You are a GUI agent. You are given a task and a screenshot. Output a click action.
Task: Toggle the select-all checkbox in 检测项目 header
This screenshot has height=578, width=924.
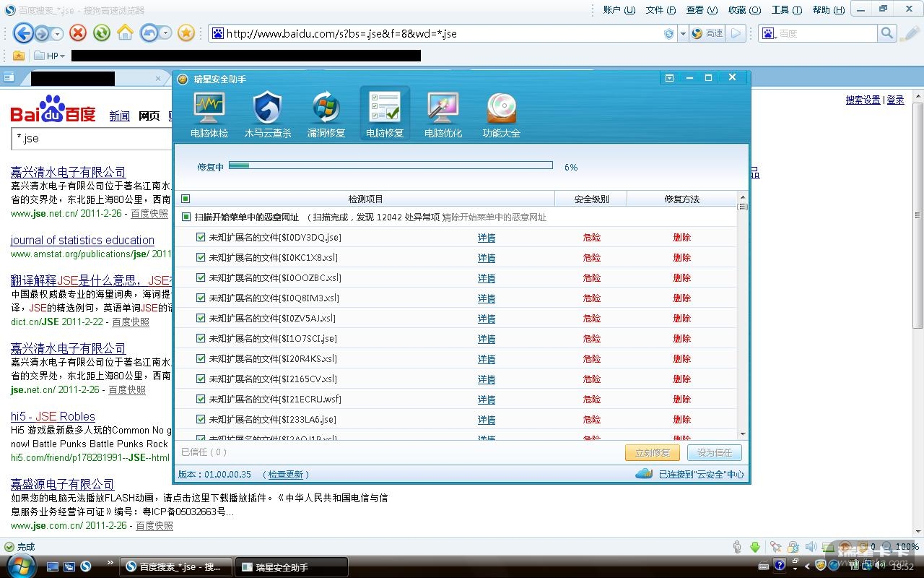[x=186, y=199]
